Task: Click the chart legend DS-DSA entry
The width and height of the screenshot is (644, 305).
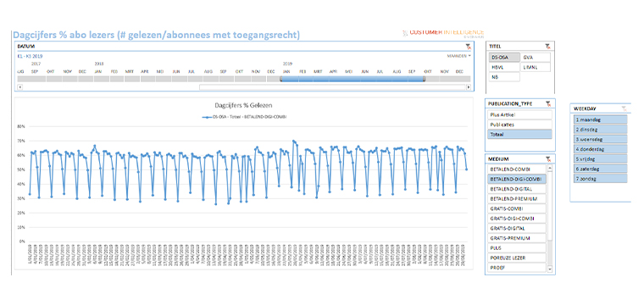Action: coord(244,117)
